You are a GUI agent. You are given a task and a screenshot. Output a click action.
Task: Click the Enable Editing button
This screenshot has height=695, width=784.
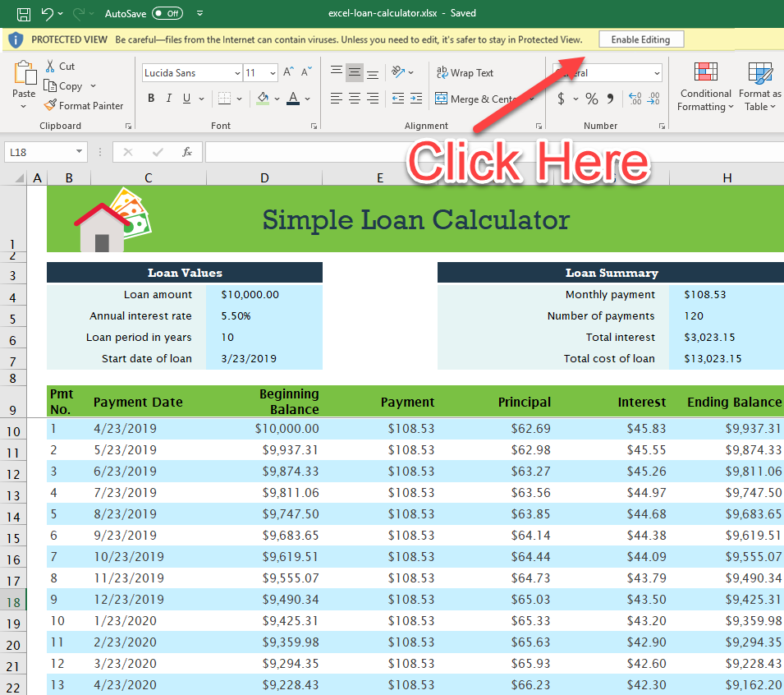pyautogui.click(x=641, y=39)
